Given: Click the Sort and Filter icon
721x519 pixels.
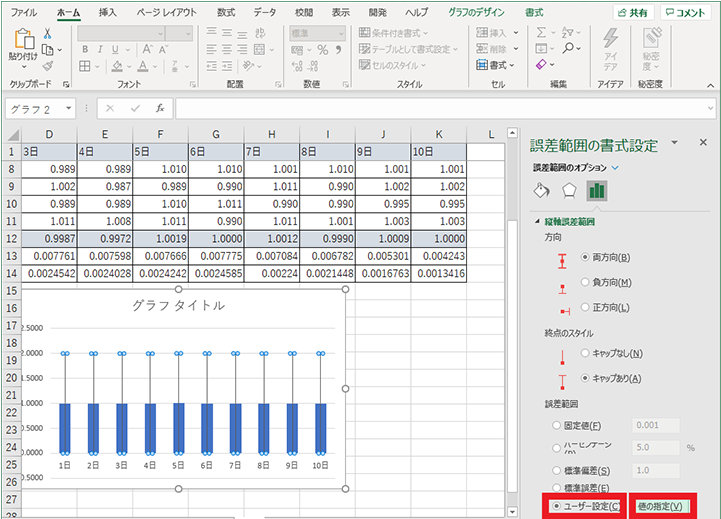Looking at the screenshot, I should (x=568, y=33).
